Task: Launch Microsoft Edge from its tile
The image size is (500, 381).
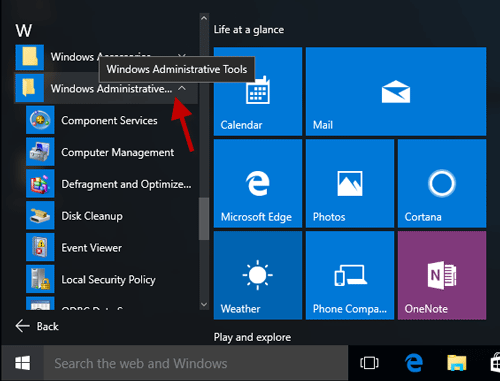Action: 258,183
